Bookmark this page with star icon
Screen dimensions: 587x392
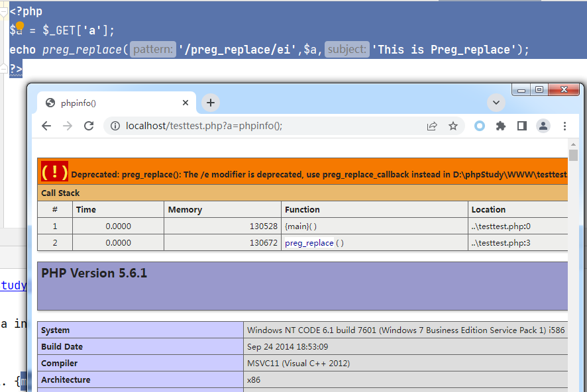coord(453,126)
